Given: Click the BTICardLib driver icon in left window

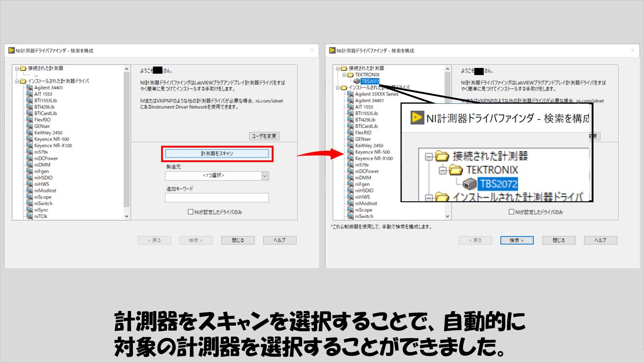Looking at the screenshot, I should 29,113.
